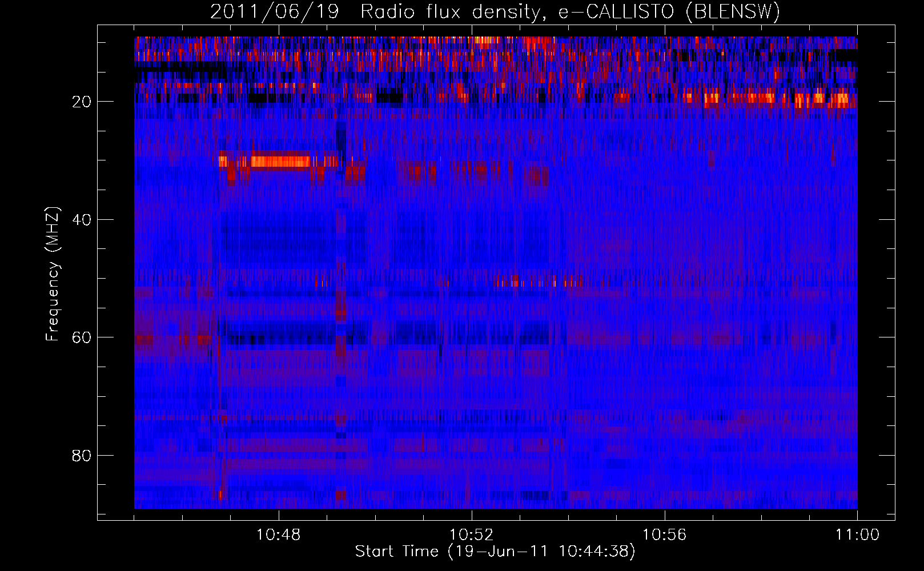924x571 pixels.
Task: Click the bright orange burst near 30 MHz
Action: point(280,161)
